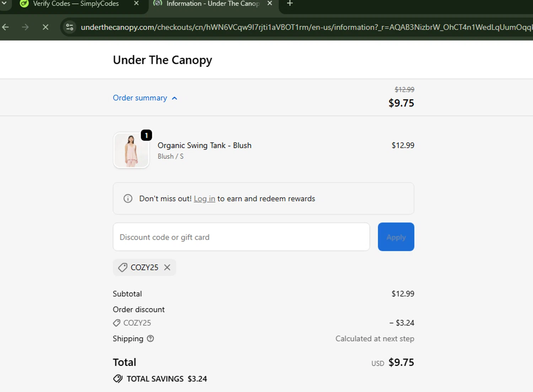533x392 pixels.
Task: Collapse the Order summary section
Action: [145, 98]
